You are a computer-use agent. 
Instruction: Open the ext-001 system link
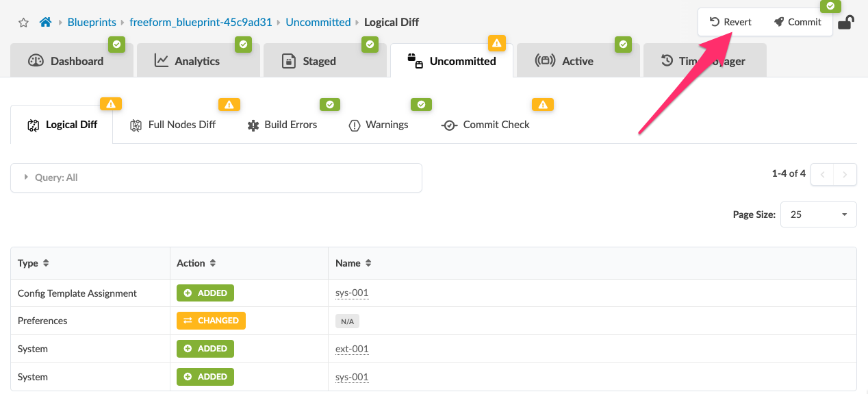tap(352, 349)
